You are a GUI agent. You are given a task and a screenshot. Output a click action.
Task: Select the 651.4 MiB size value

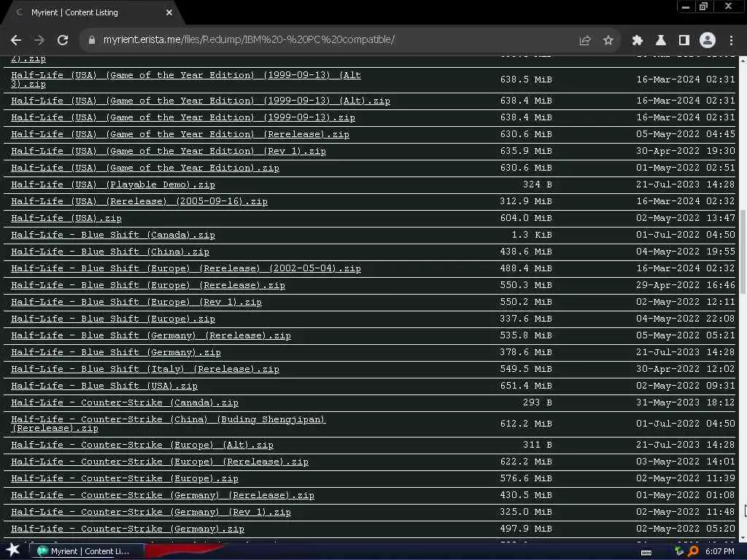[526, 386]
